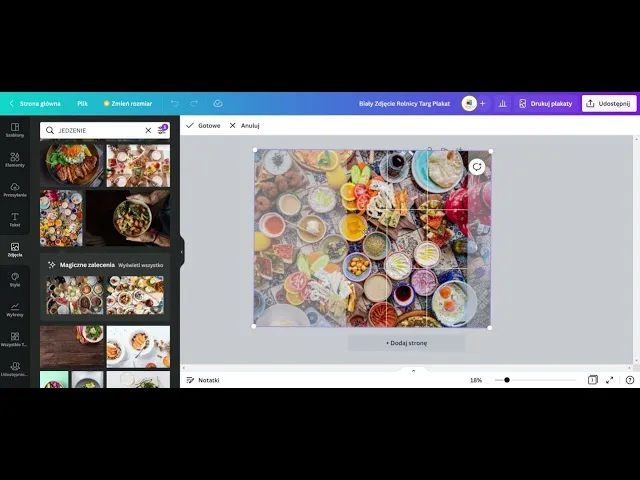Image resolution: width=640 pixels, height=480 pixels.
Task: Click the redo arrow icon
Action: pyautogui.click(x=194, y=104)
